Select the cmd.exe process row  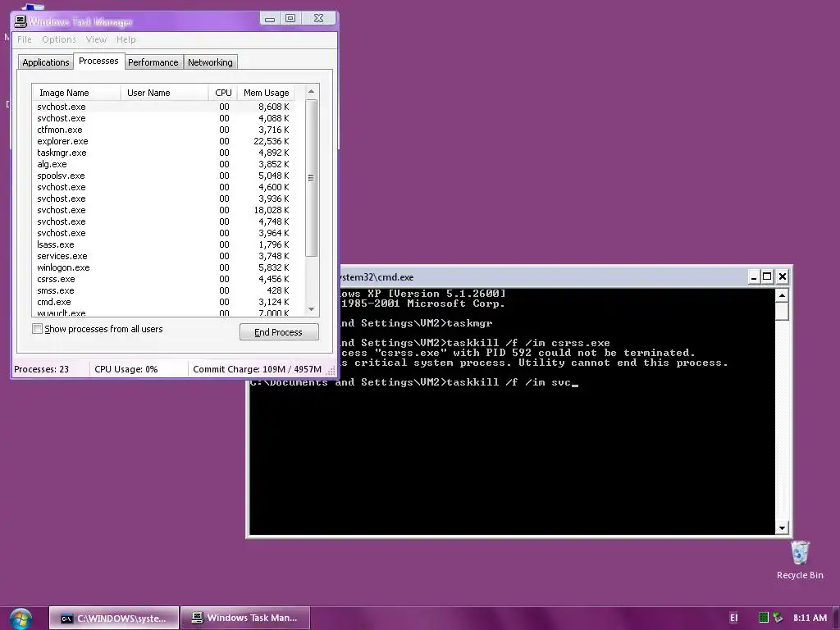tap(163, 302)
